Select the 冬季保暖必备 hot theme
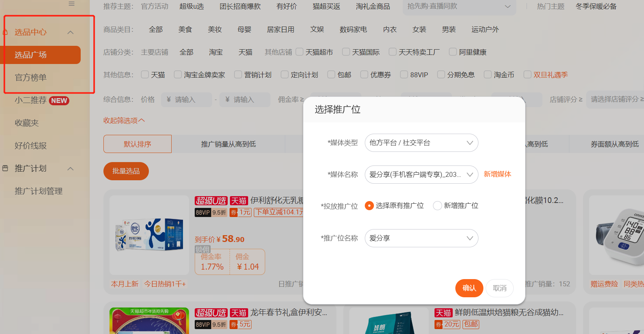644x334 pixels. coord(596,6)
